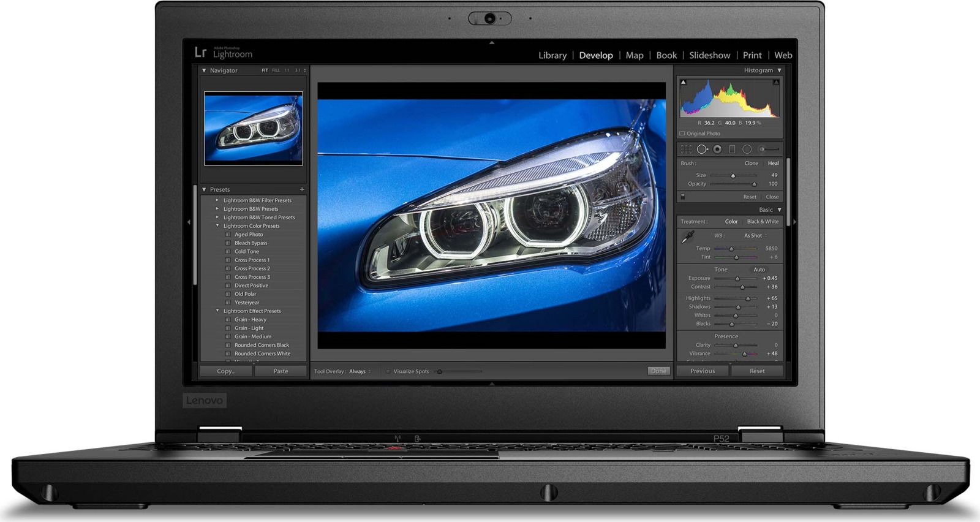Viewport: 980px width, 522px height.
Task: Pick the White Balance eyedropper
Action: [x=688, y=237]
